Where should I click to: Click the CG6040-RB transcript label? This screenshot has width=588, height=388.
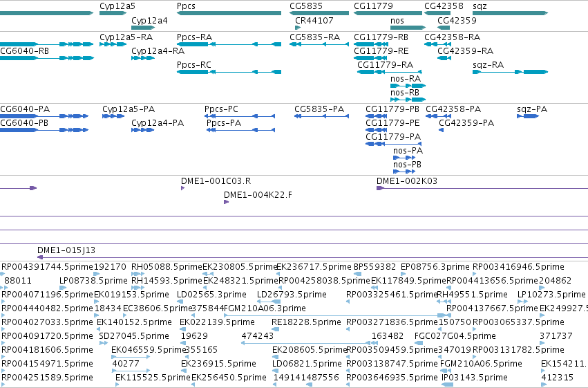pyautogui.click(x=24, y=50)
